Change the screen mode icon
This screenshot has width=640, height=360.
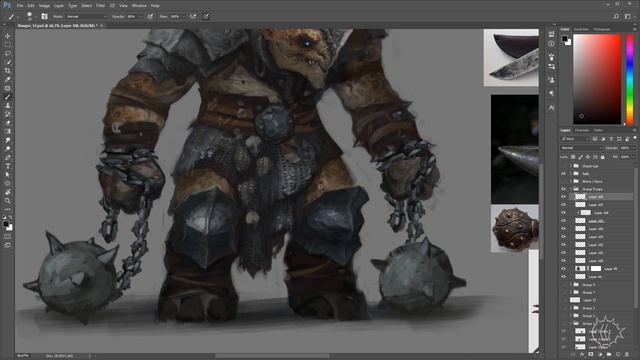click(x=7, y=245)
